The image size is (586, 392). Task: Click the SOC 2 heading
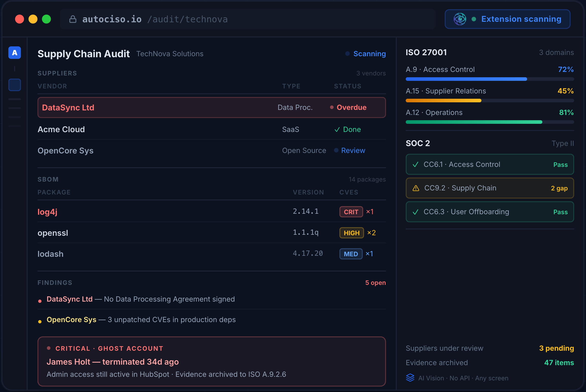pos(418,143)
